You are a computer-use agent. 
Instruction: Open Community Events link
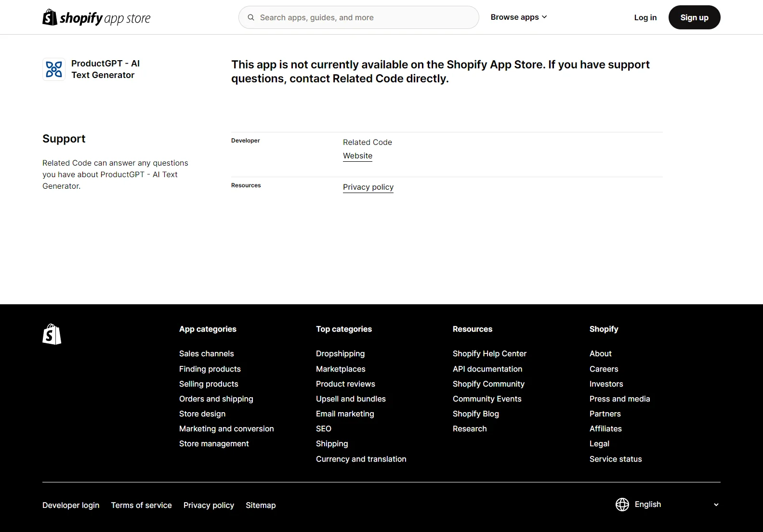(487, 399)
